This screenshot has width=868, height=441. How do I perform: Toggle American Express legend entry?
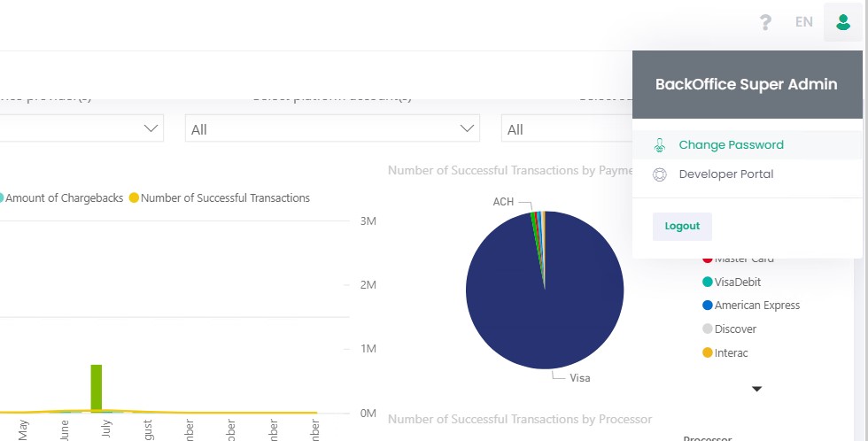[756, 306]
